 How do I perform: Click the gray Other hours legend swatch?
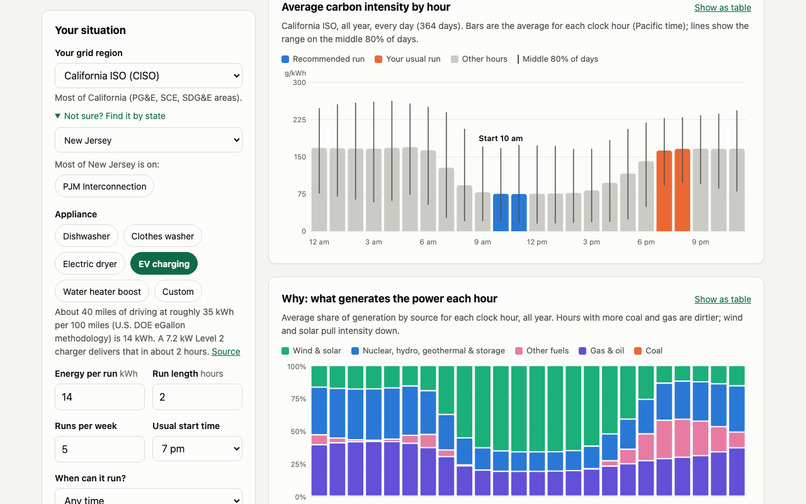(454, 59)
